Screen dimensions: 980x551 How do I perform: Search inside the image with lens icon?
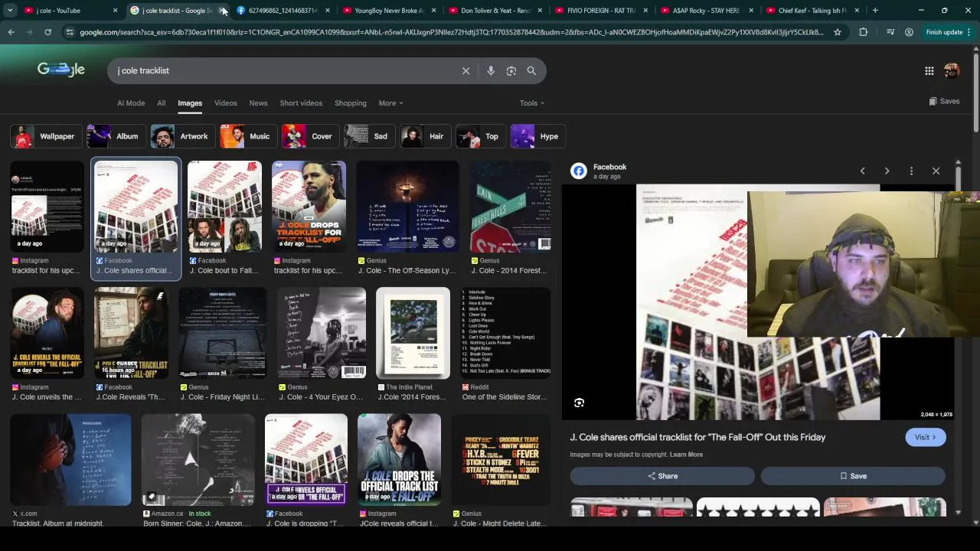[579, 403]
